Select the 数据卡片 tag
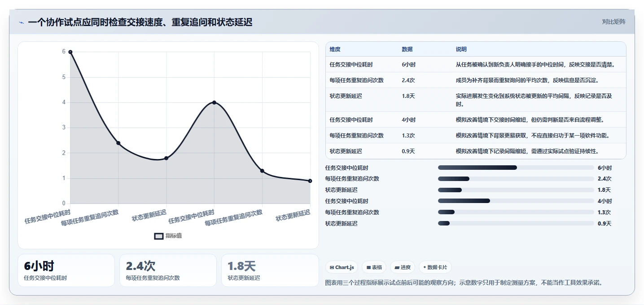The image size is (644, 305). pos(435,267)
